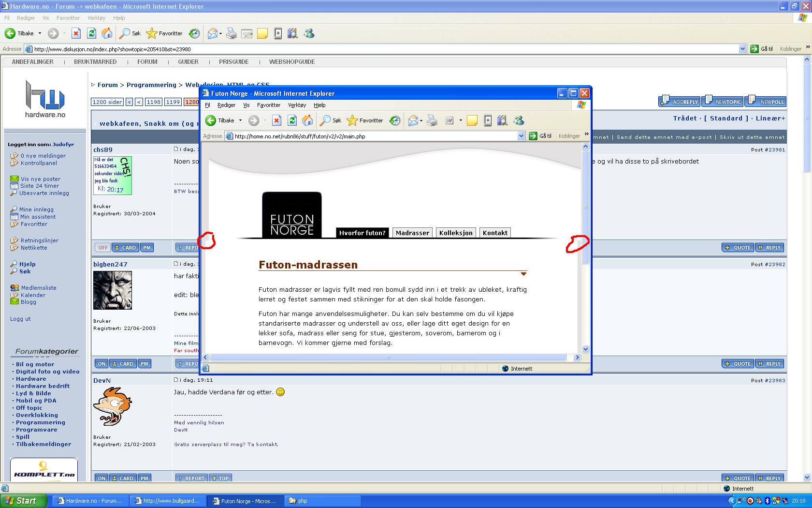Click Edit with Word icon in Futon Norge toolbar
Screen dimensions: 812x508
click(449, 120)
